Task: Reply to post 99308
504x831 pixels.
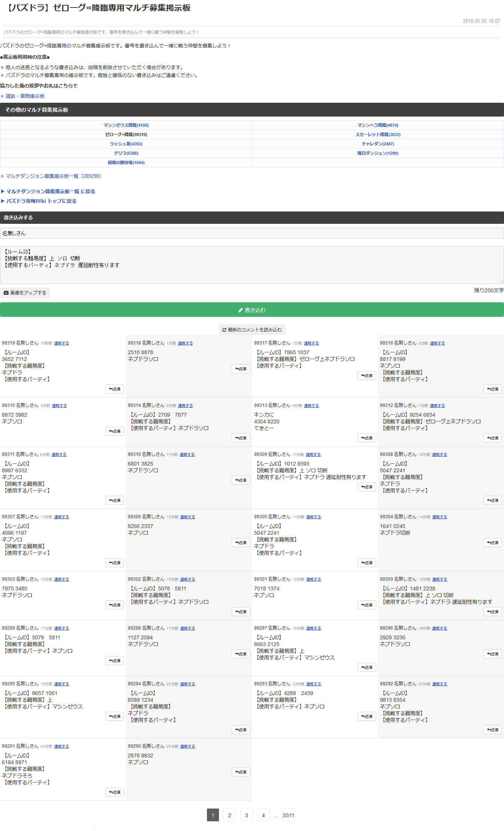Action: click(x=493, y=500)
